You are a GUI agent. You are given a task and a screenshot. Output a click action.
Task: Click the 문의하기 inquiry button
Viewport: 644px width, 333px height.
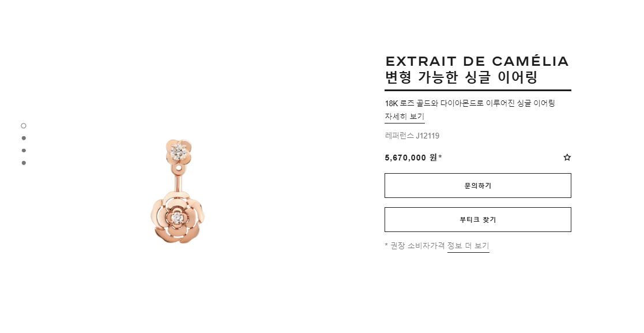[477, 185]
